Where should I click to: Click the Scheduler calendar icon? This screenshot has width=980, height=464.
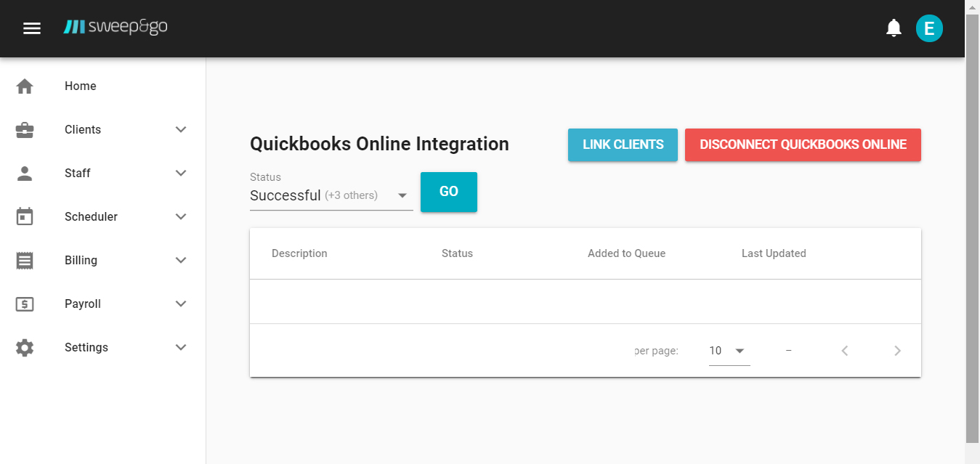(25, 216)
